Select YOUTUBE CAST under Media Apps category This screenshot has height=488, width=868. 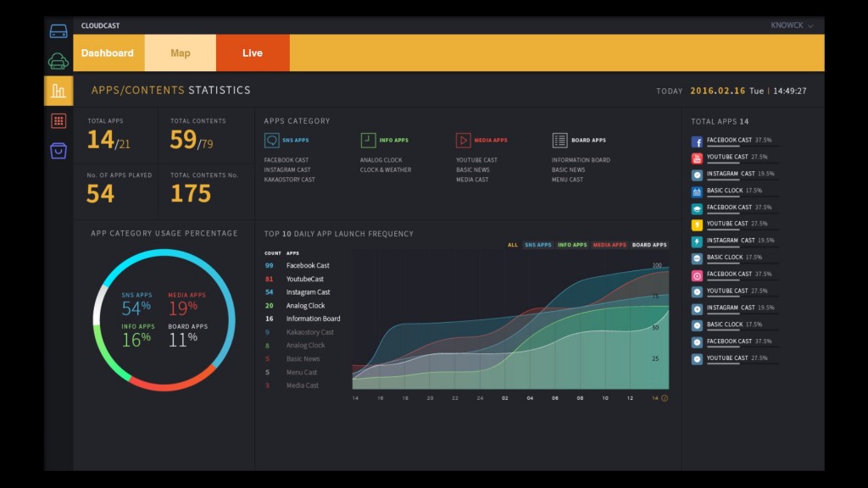[476, 160]
